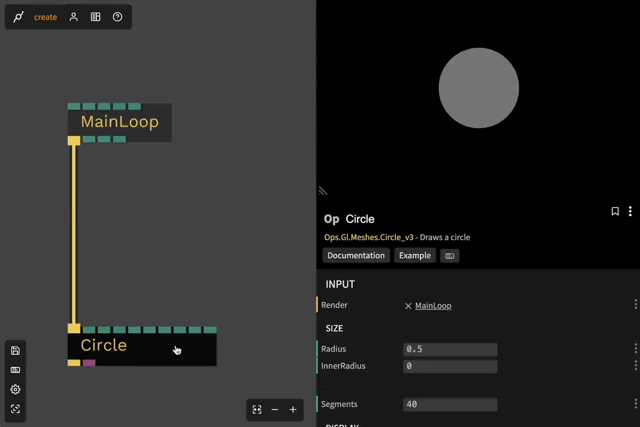Open Radius row more options dots
This screenshot has width=640, height=427.
point(635,348)
